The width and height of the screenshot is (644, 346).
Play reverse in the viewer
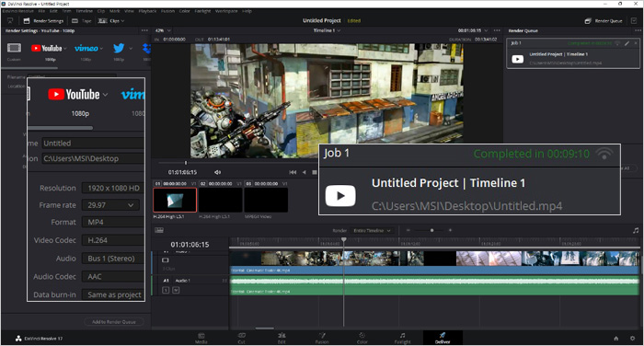[x=304, y=172]
